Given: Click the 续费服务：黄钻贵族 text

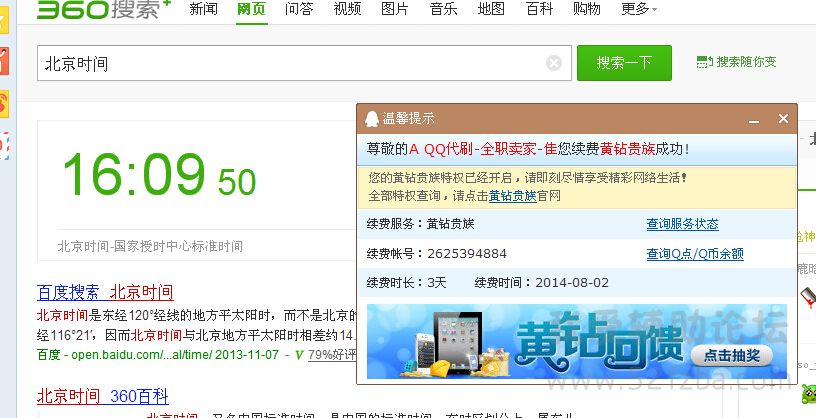Looking at the screenshot, I should click(x=420, y=224).
